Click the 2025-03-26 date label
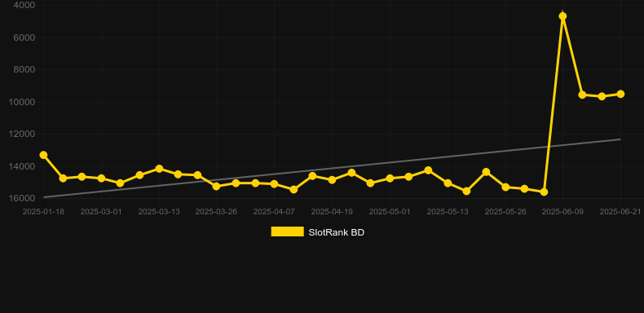Image resolution: width=644 pixels, height=313 pixels. click(216, 212)
